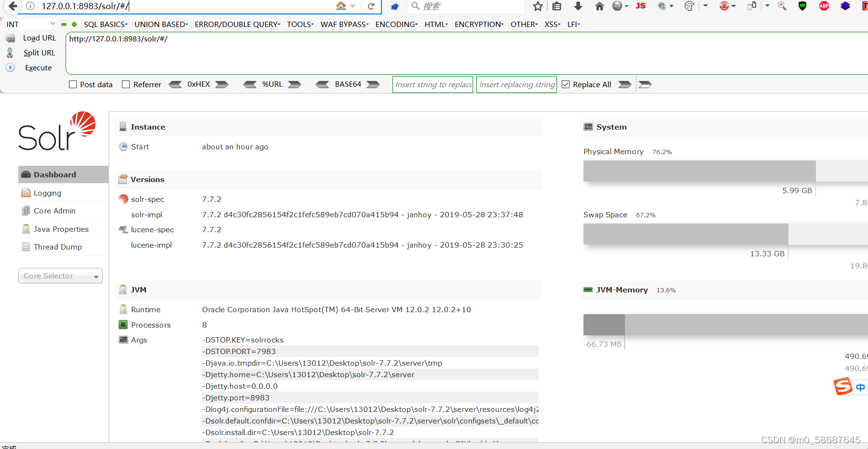Open the Core Selector dropdown
The image size is (868, 449).
click(60, 276)
